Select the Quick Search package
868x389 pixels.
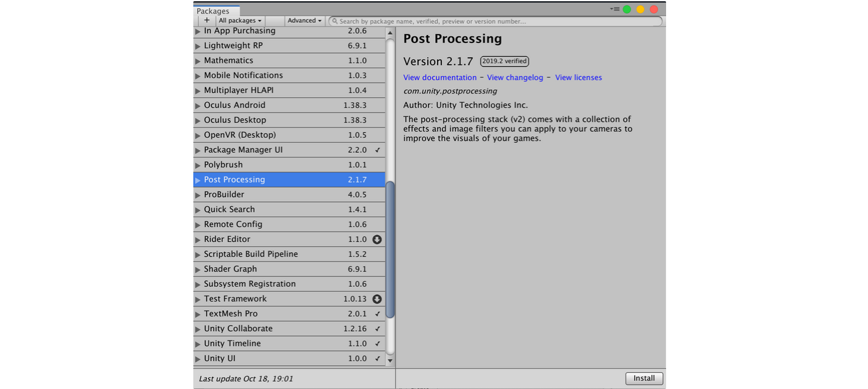289,209
